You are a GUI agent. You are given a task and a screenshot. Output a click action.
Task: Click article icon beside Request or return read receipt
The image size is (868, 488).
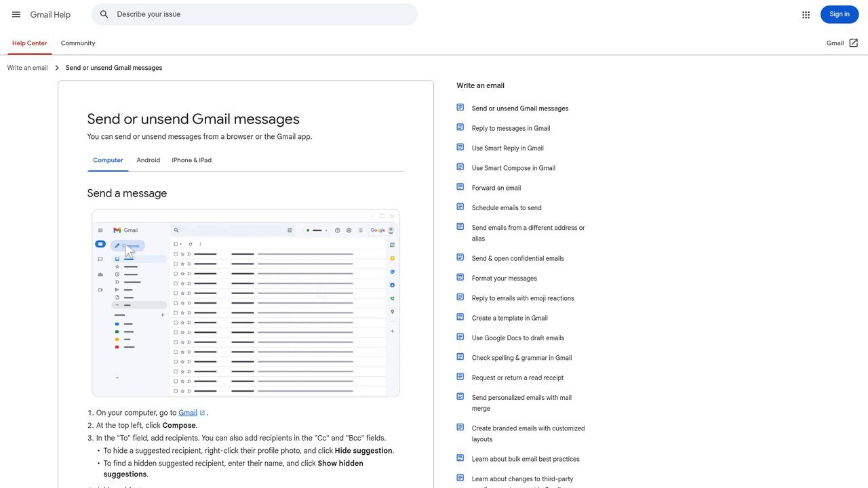(460, 377)
